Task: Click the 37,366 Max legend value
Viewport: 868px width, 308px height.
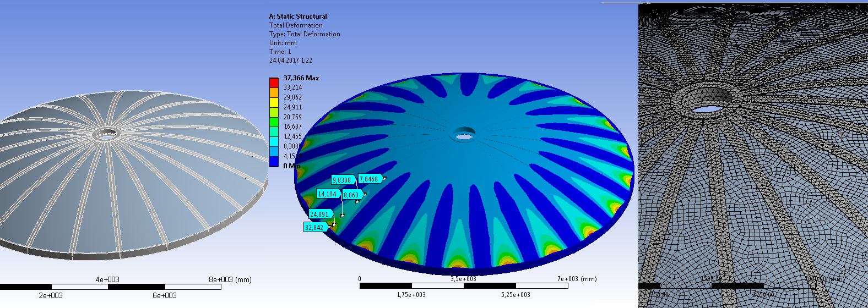Action: [301, 78]
